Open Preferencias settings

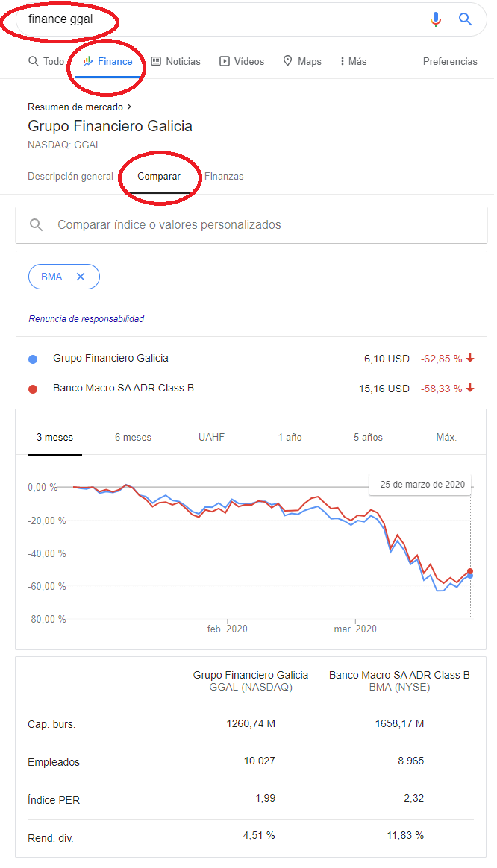tap(450, 61)
